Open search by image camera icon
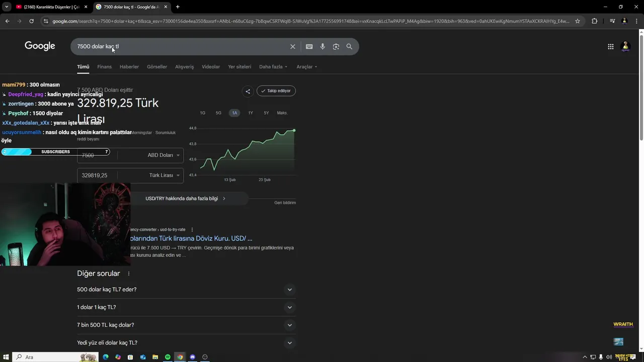The width and height of the screenshot is (644, 362). coord(336,47)
